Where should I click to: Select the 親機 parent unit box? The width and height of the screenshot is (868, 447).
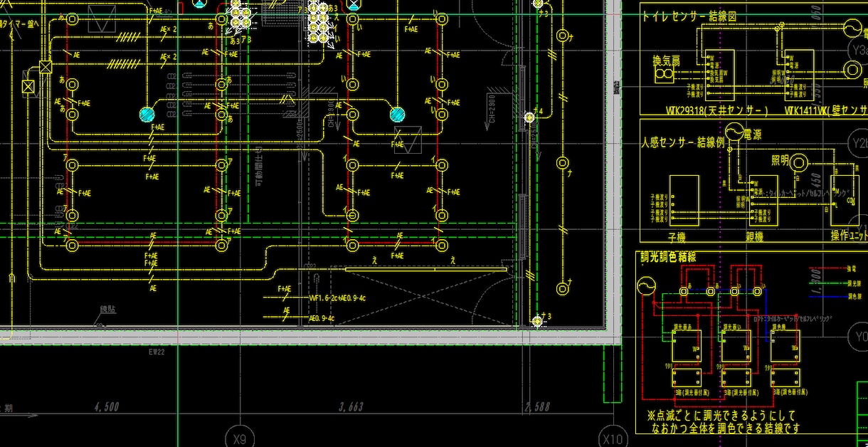(x=763, y=201)
